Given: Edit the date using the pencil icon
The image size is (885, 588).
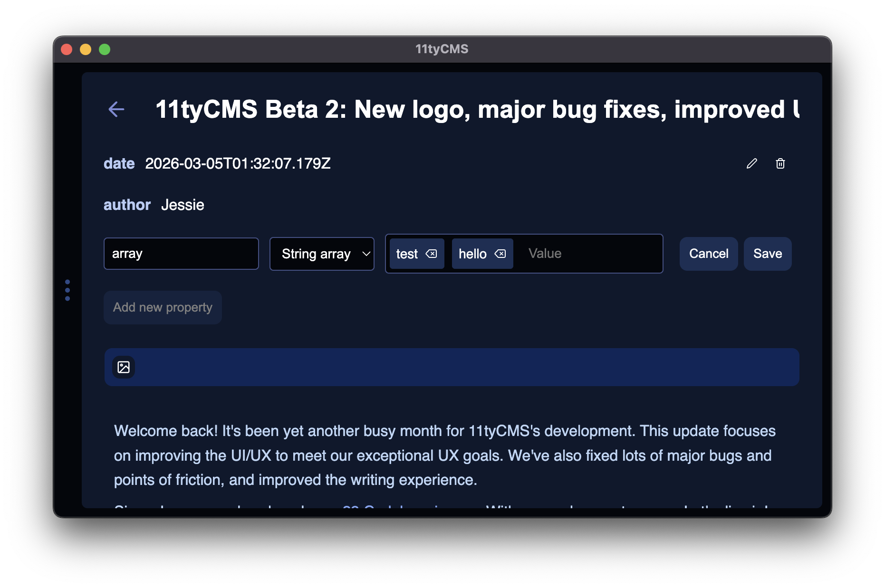Looking at the screenshot, I should [x=752, y=163].
